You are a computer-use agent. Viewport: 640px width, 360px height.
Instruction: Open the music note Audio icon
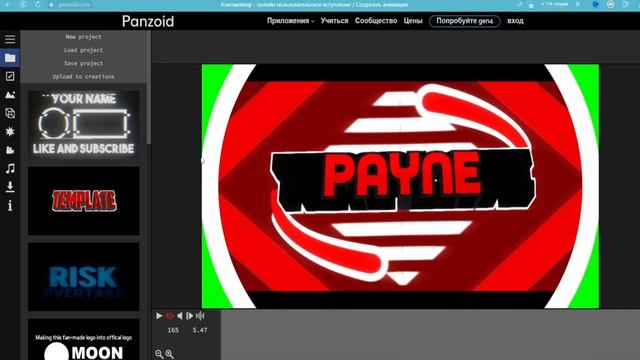pos(10,168)
